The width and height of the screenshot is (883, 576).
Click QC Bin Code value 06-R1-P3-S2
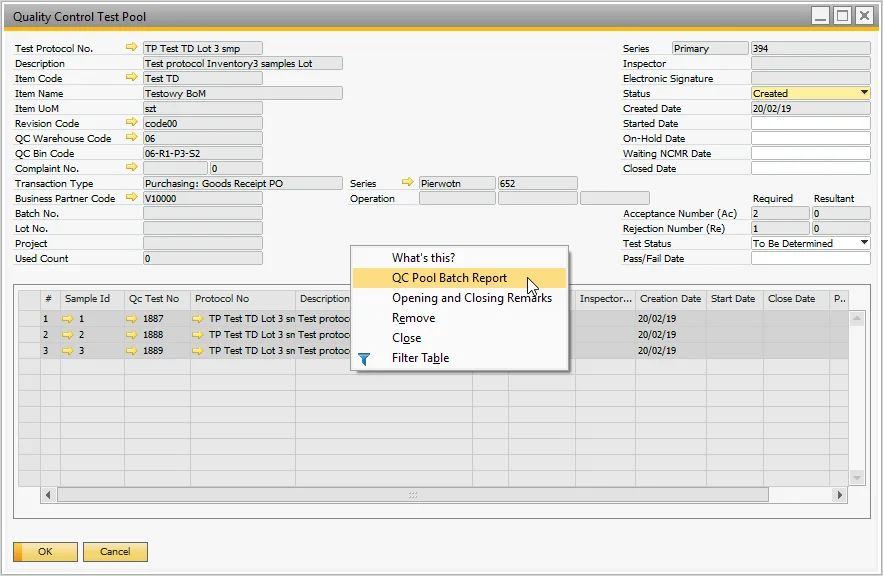[202, 153]
